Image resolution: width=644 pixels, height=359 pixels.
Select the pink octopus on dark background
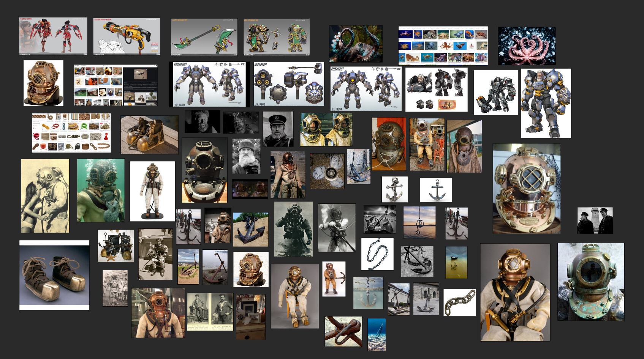[x=527, y=46]
